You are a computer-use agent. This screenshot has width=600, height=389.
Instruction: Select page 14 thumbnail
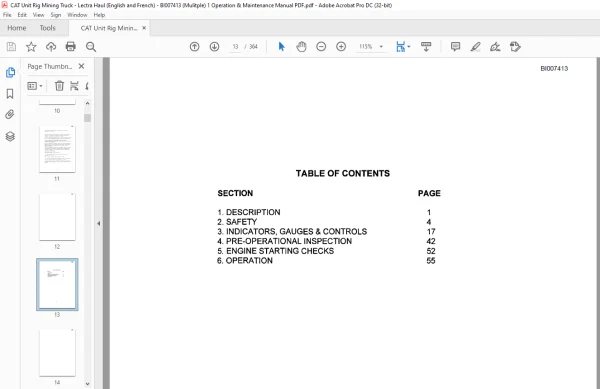[57, 352]
